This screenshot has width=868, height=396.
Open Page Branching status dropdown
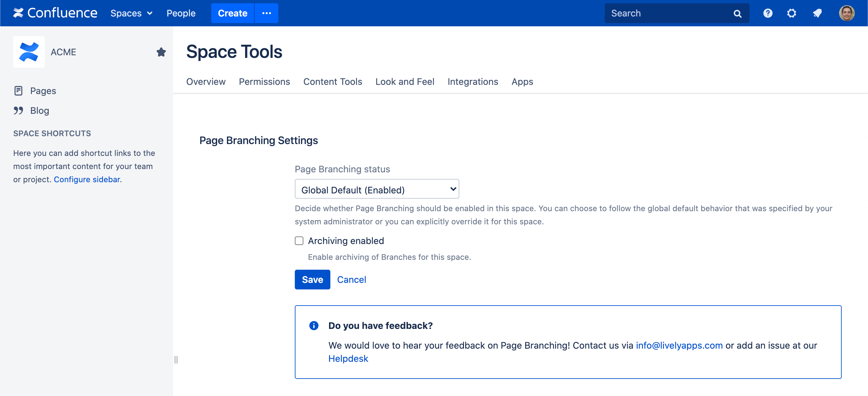coord(376,189)
